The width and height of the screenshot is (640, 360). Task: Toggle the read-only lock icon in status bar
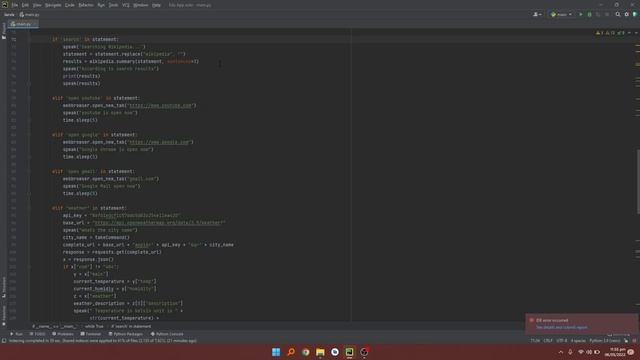(626, 340)
